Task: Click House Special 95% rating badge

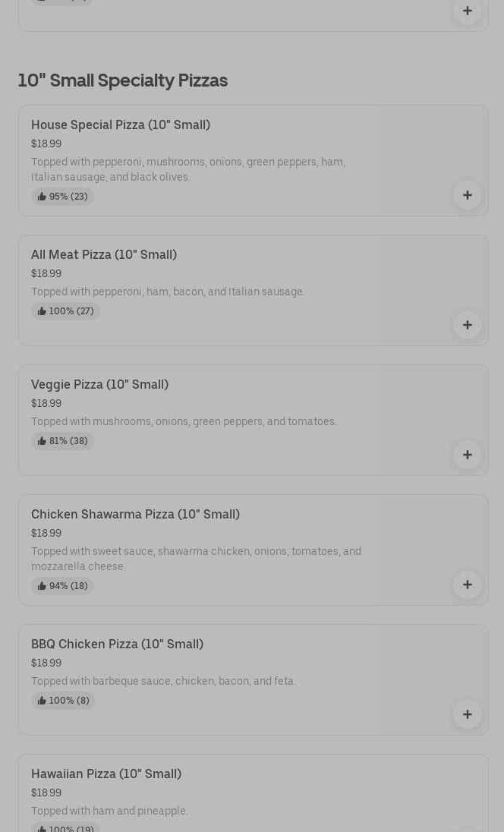Action: (x=62, y=197)
